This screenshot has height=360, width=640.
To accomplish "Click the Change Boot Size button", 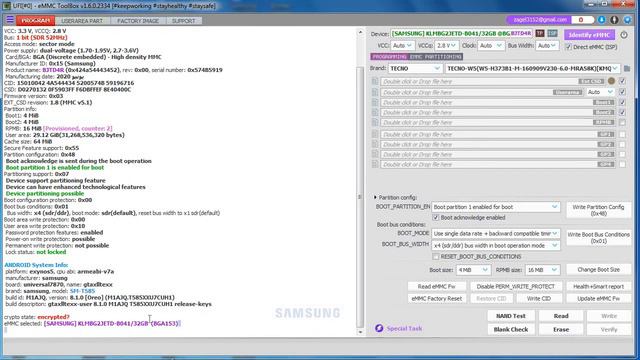I will tap(598, 270).
